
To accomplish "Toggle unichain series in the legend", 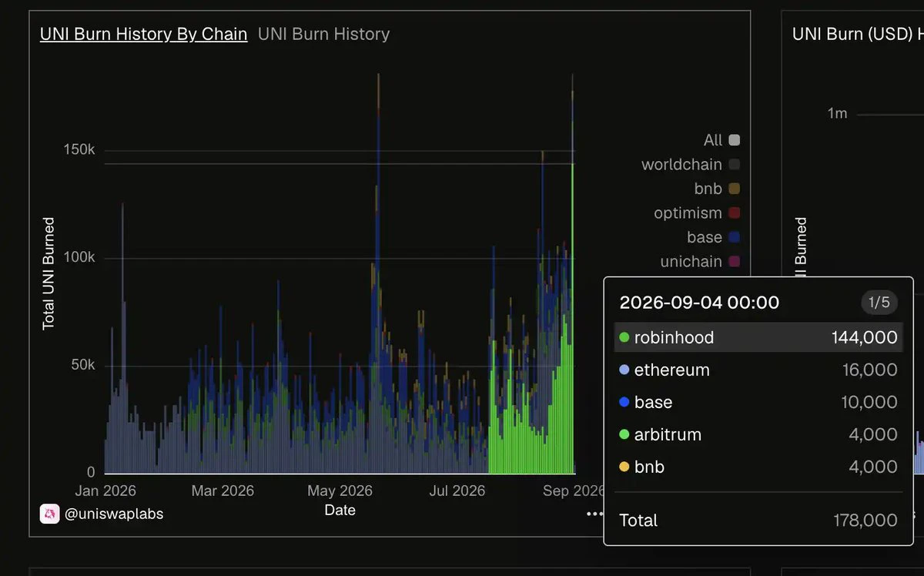I will [x=700, y=262].
